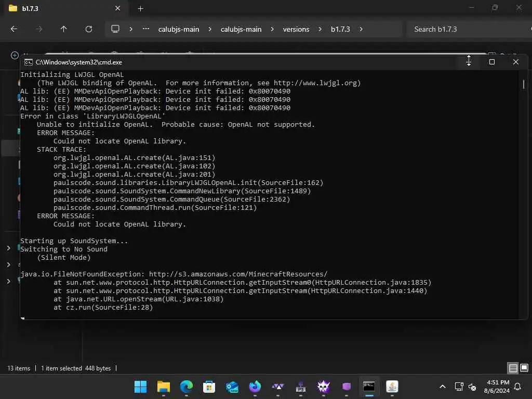Viewport: 532px width, 399px height.
Task: Expand chevron after b1.7.3 breadcrumb
Action: tap(361, 29)
